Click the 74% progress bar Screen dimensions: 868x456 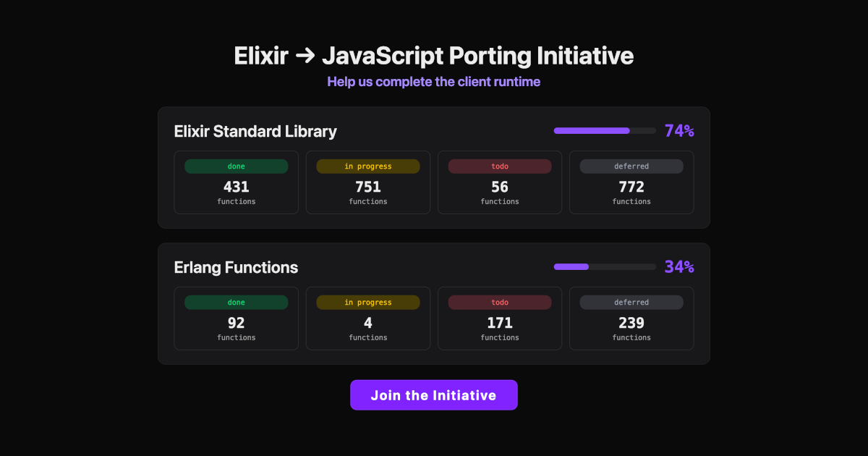point(605,130)
